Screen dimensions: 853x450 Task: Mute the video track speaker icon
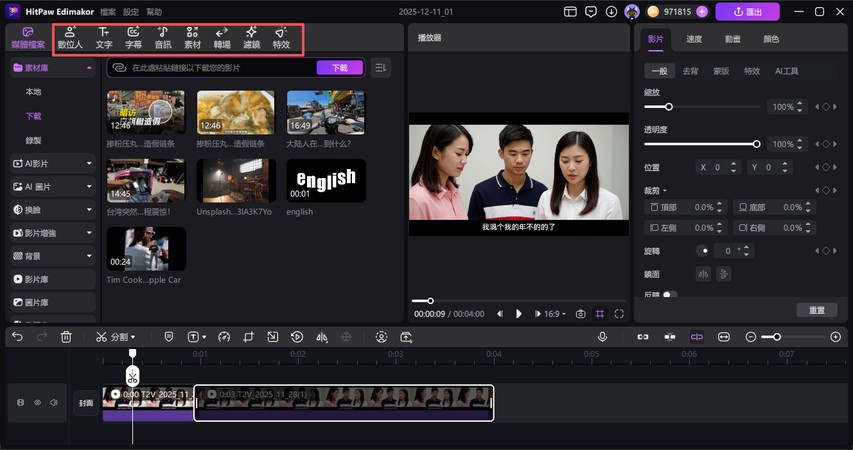pyautogui.click(x=53, y=402)
